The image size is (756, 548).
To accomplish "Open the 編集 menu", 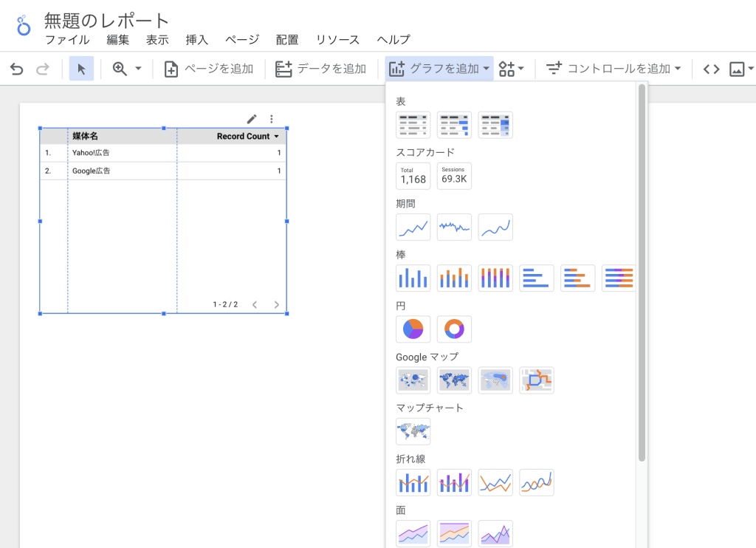I will (x=118, y=40).
